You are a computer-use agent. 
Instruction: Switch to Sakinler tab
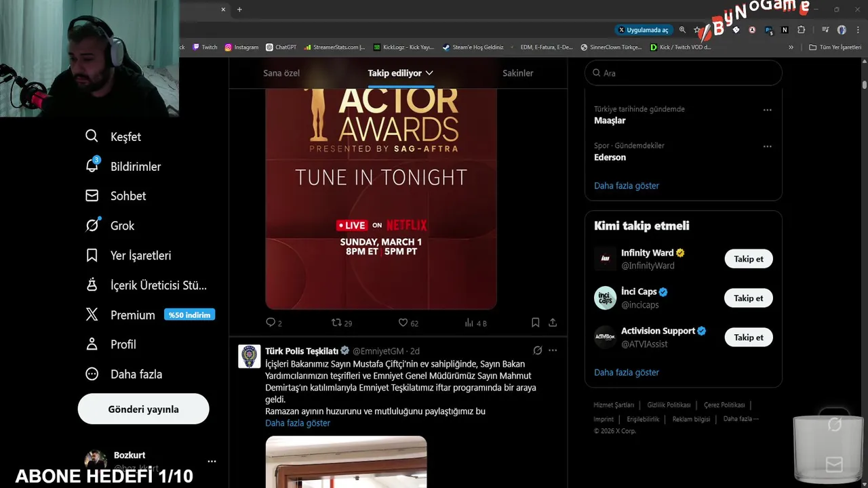click(518, 73)
